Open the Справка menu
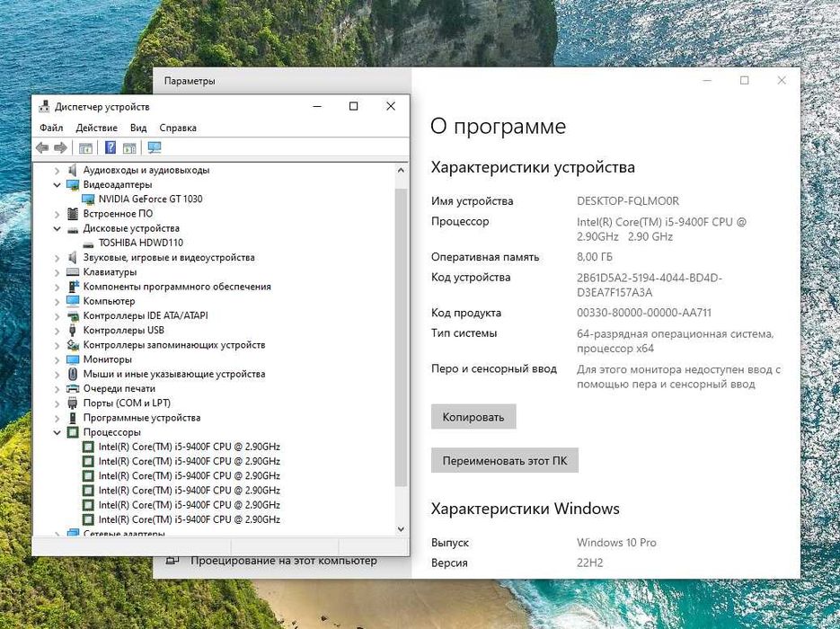The height and width of the screenshot is (629, 840). click(178, 128)
